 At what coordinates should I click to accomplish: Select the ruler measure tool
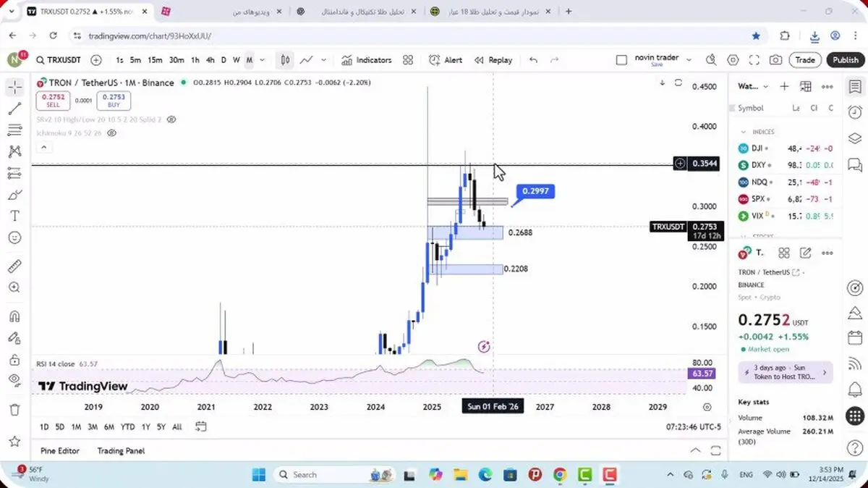(14, 266)
